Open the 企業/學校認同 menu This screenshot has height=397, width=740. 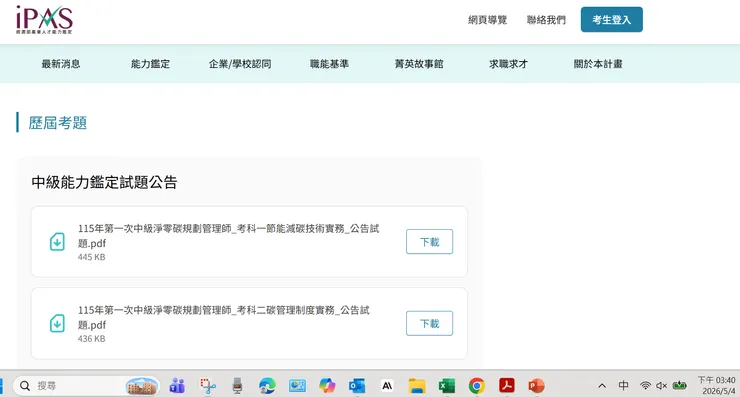(x=240, y=64)
